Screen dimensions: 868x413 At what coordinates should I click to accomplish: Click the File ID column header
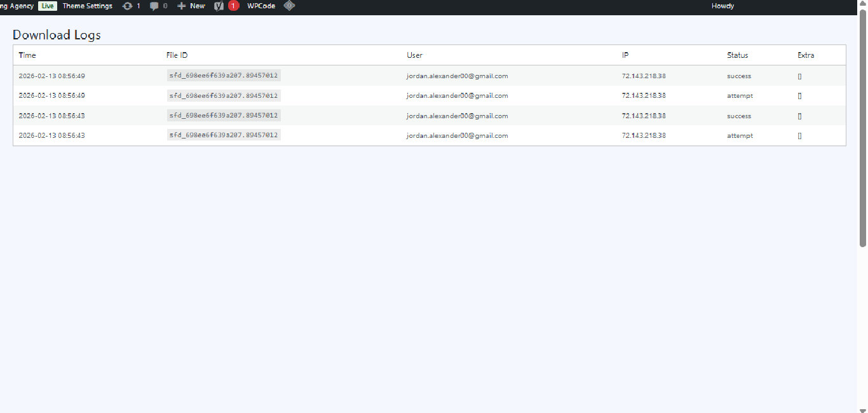point(177,55)
